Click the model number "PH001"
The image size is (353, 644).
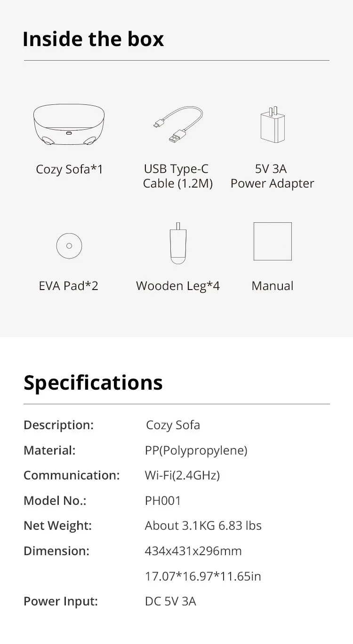click(x=163, y=501)
